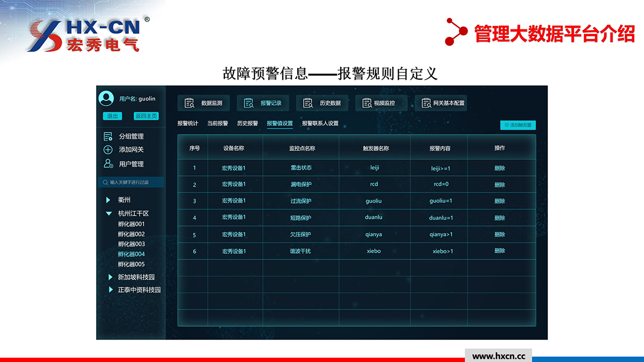This screenshot has height=362, width=644.
Task: Click the 视频监控 toolbar icon
Action: [367, 103]
